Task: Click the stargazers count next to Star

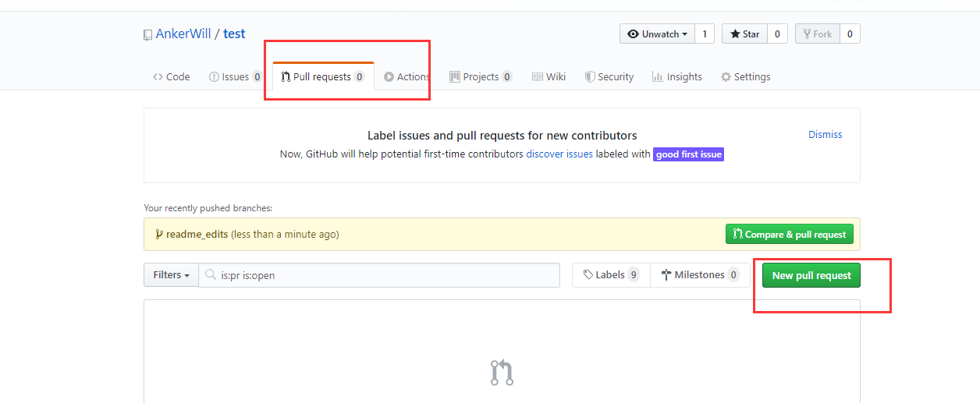Action: pyautogui.click(x=777, y=34)
